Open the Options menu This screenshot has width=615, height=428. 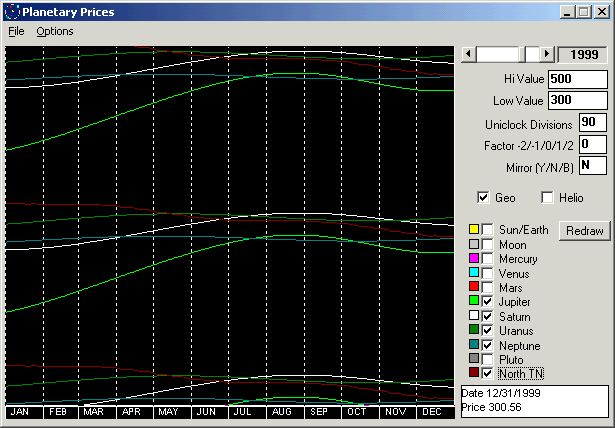click(55, 31)
